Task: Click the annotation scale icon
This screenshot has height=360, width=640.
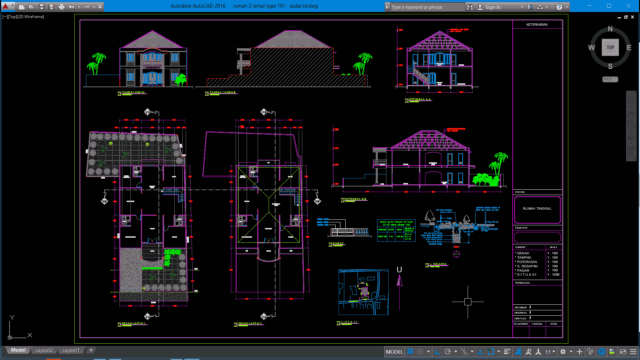Action: [538, 352]
